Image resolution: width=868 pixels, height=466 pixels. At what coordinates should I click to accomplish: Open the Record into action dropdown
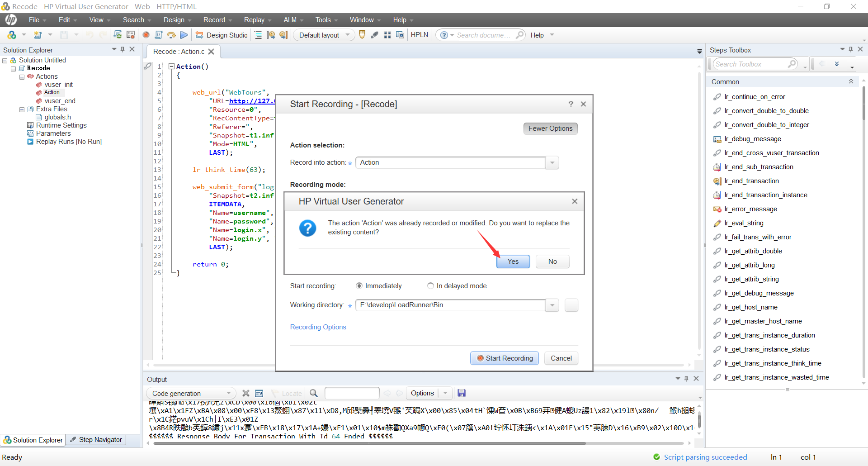coord(552,162)
